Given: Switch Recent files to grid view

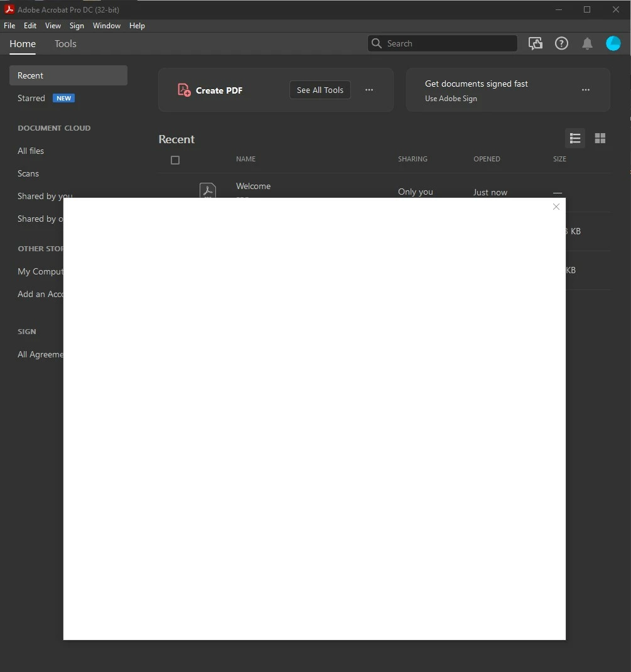Looking at the screenshot, I should [x=600, y=138].
